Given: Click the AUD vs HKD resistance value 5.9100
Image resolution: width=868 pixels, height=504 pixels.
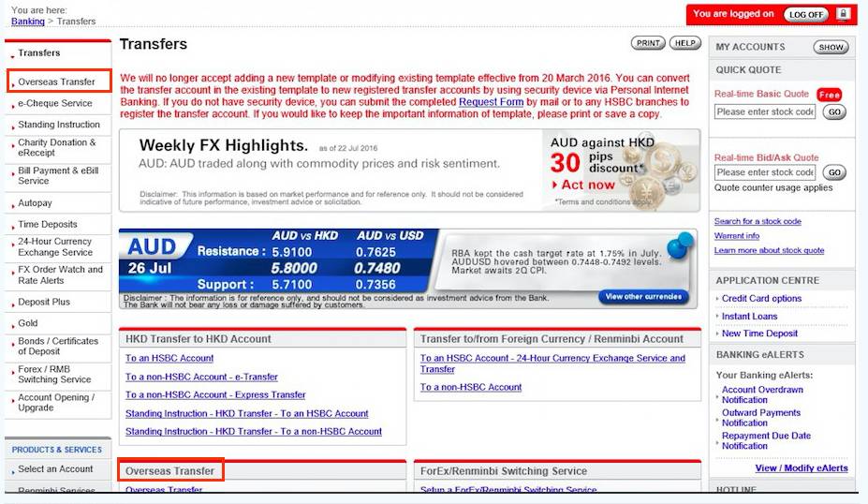Looking at the screenshot, I should coord(292,253).
